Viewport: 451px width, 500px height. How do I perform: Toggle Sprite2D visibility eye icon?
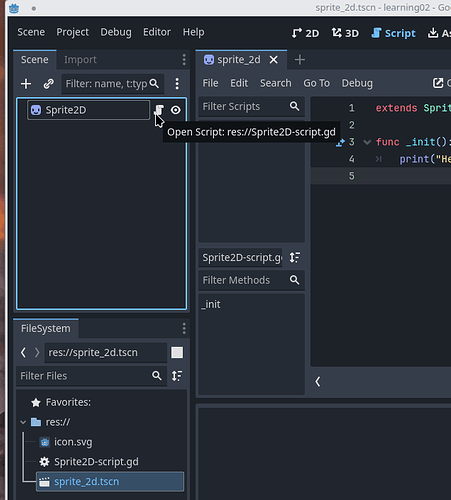176,110
